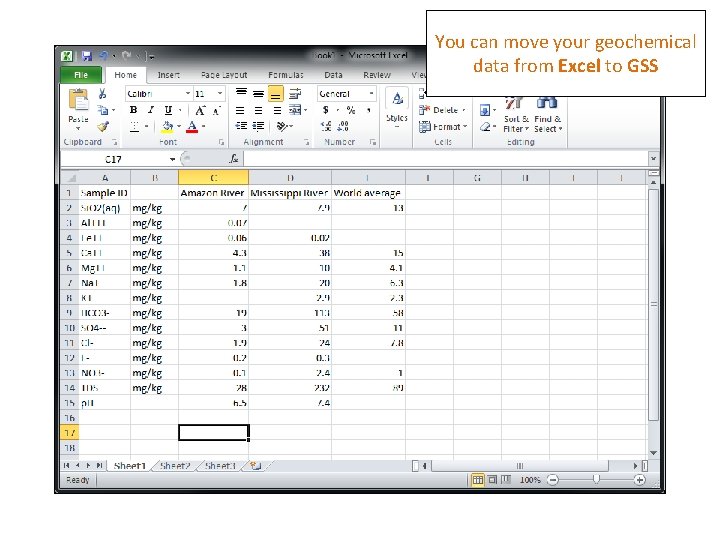Insert a new worksheet tab
Viewport: 720px width, 540px height.
click(255, 466)
